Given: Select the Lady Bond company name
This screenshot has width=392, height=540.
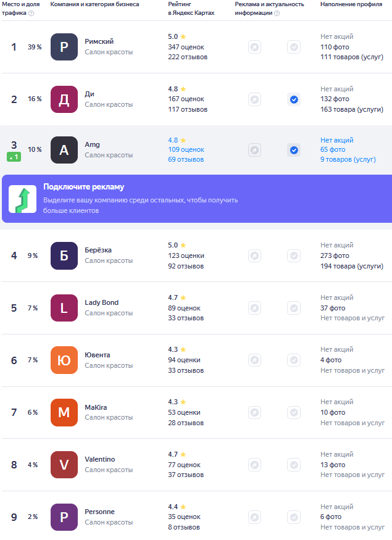Looking at the screenshot, I should (101, 302).
